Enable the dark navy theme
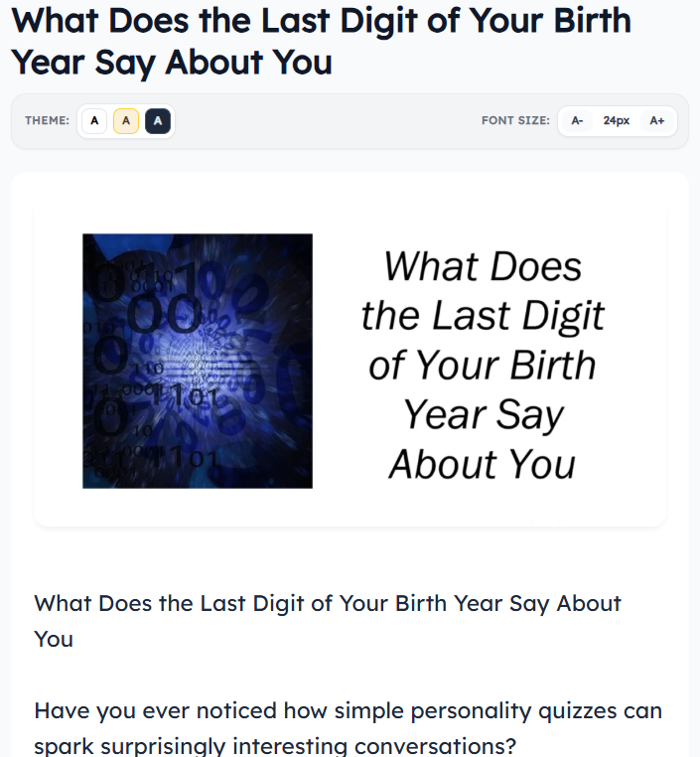Screen dimensions: 700x757 coord(158,120)
